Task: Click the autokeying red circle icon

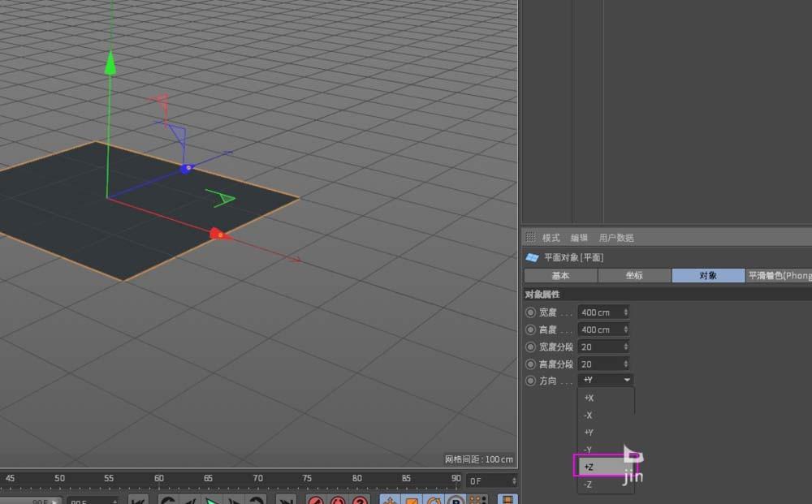Action: click(x=339, y=500)
